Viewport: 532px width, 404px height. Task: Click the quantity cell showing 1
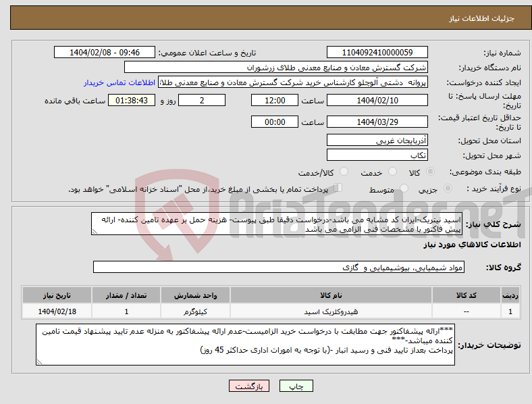click(x=126, y=311)
